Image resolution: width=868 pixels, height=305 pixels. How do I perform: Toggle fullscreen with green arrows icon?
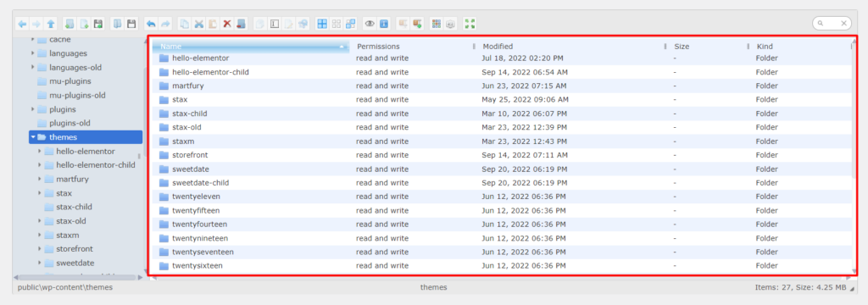coord(470,24)
